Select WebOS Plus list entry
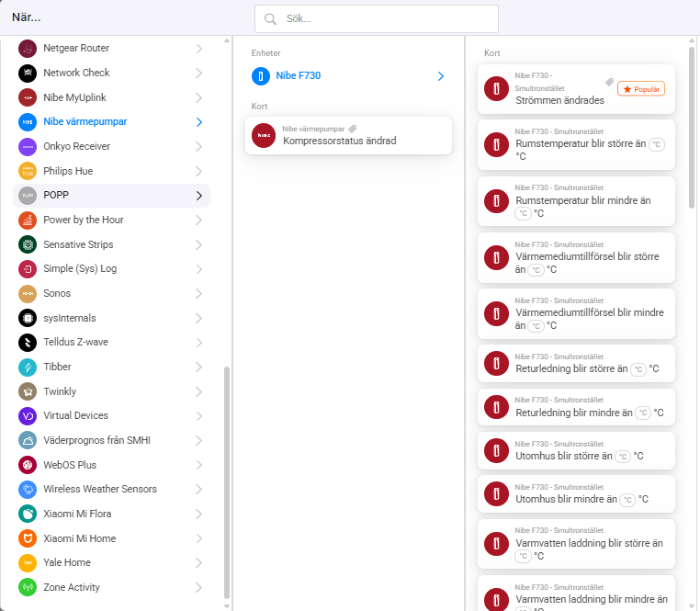The width and height of the screenshot is (700, 611). tap(111, 465)
